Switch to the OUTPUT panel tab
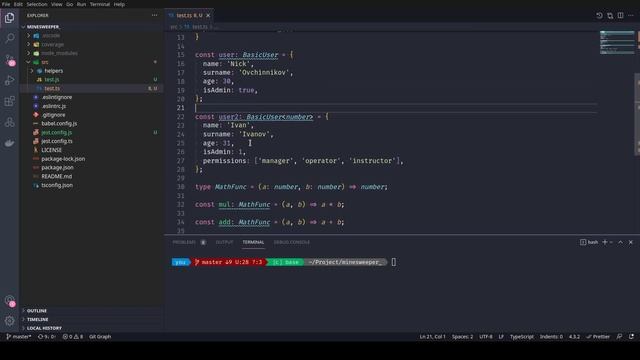The height and width of the screenshot is (360, 640). coord(224,242)
